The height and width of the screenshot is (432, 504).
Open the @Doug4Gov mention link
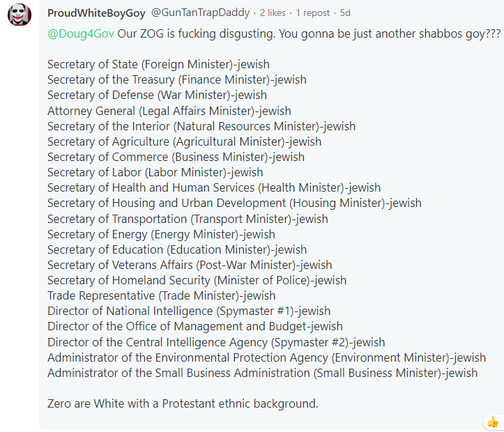pyautogui.click(x=81, y=33)
